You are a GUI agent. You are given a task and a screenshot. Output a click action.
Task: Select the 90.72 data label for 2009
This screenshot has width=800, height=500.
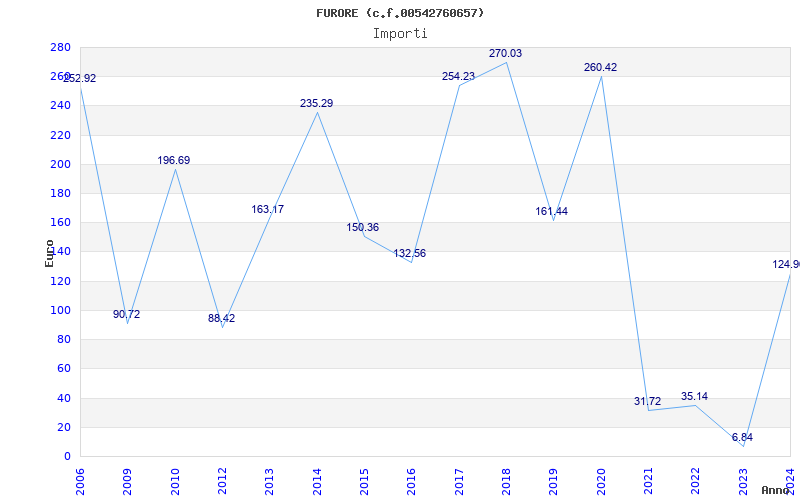click(x=127, y=315)
